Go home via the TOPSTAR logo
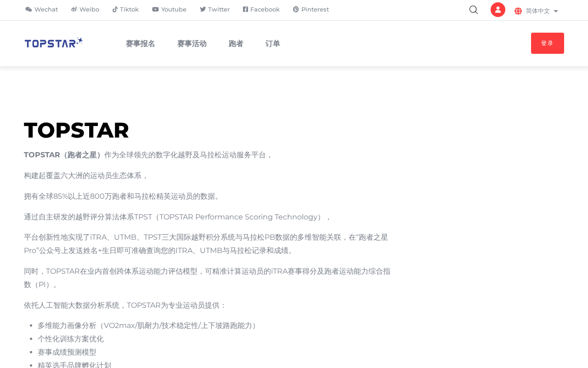 54,43
